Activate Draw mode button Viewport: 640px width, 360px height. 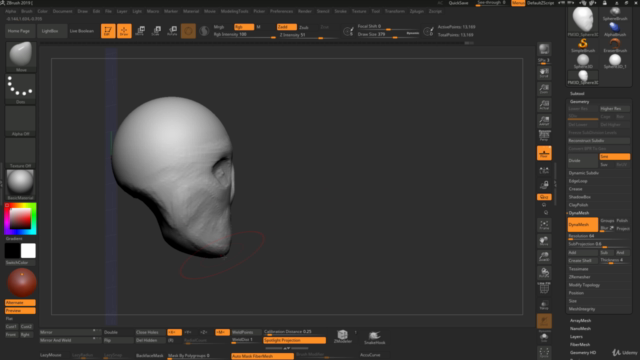pos(124,31)
